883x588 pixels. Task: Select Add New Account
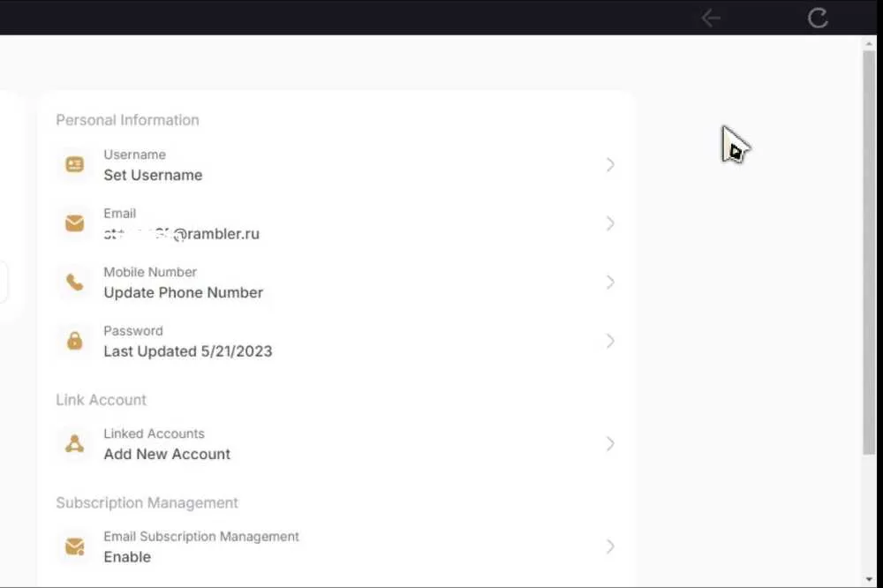(167, 454)
